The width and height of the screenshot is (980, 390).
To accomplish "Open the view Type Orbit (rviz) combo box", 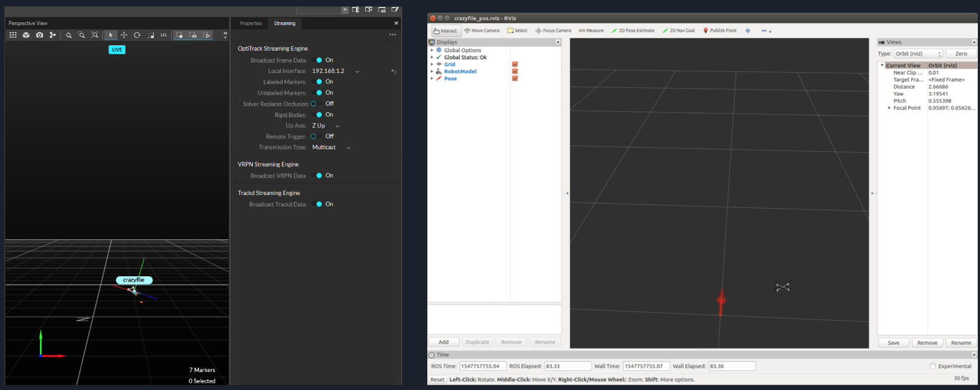I will (918, 53).
